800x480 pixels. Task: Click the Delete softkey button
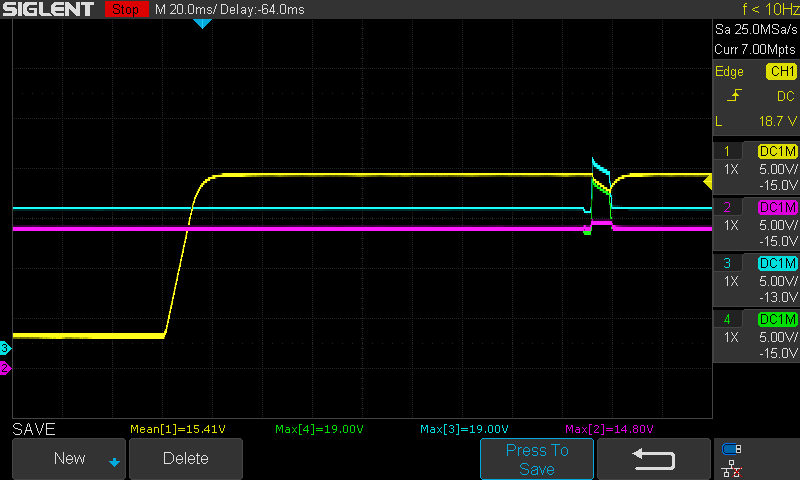point(186,459)
